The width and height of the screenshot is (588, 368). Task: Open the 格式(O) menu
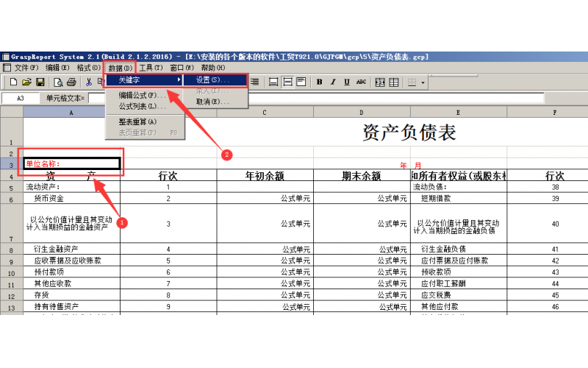[88, 68]
